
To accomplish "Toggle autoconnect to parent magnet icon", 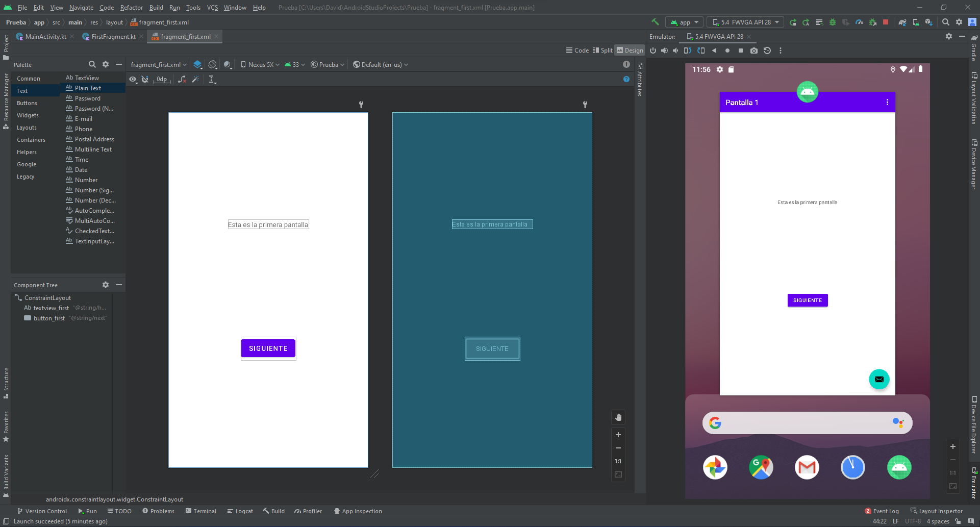I will click(145, 79).
